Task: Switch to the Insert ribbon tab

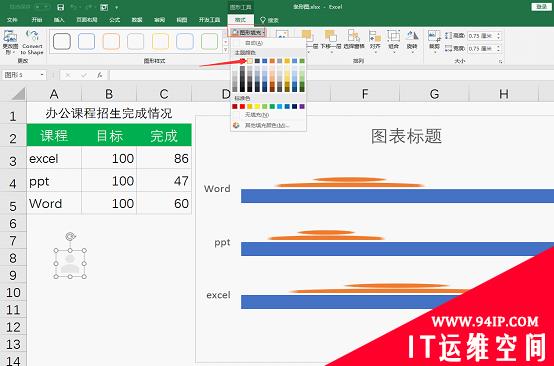Action: [59, 20]
